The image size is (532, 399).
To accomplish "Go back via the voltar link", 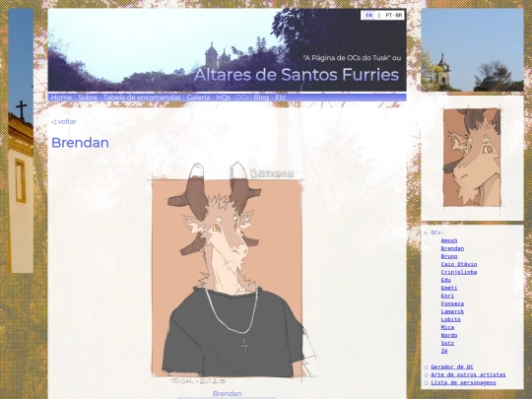I will pos(64,121).
